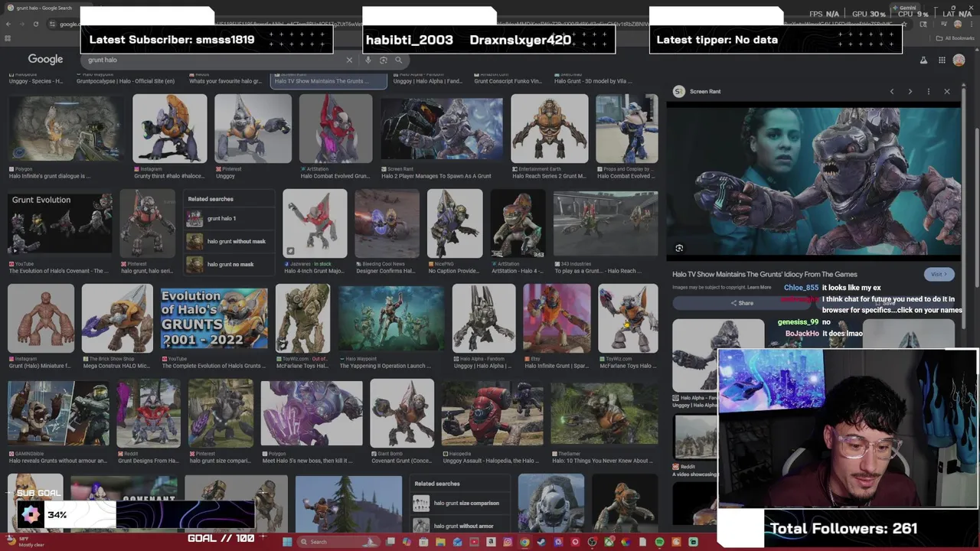This screenshot has width=980, height=551.
Task: Open the Windows Start menu
Action: 287,542
